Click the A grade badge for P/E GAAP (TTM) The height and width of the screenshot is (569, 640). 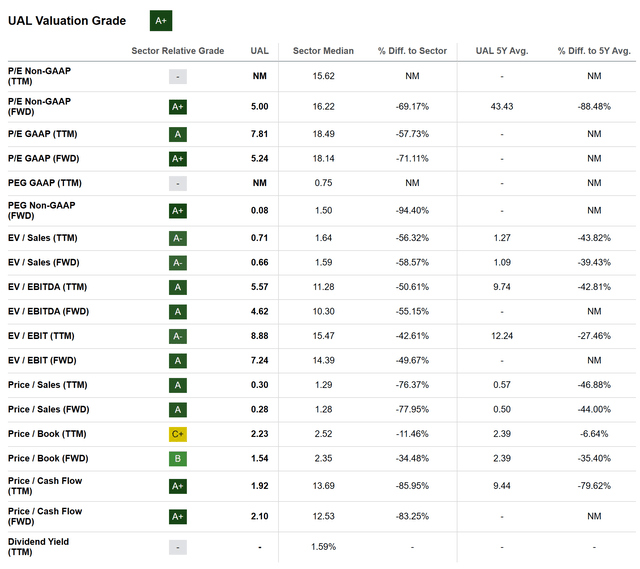[178, 134]
